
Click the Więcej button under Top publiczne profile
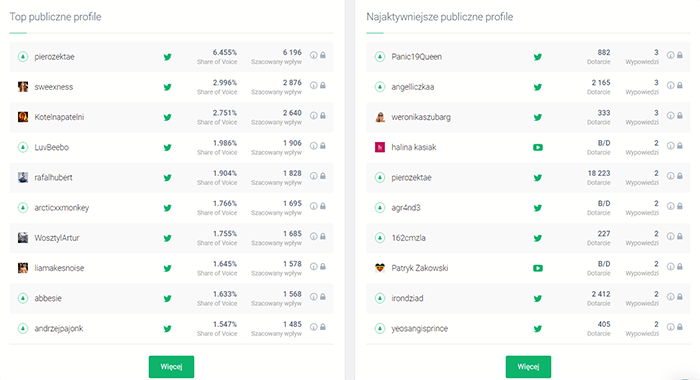171,367
